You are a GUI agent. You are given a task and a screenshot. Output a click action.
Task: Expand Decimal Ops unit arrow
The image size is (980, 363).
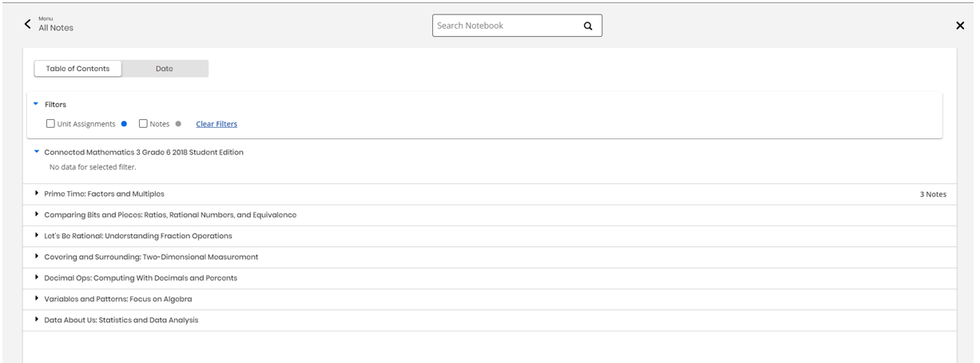(x=36, y=277)
